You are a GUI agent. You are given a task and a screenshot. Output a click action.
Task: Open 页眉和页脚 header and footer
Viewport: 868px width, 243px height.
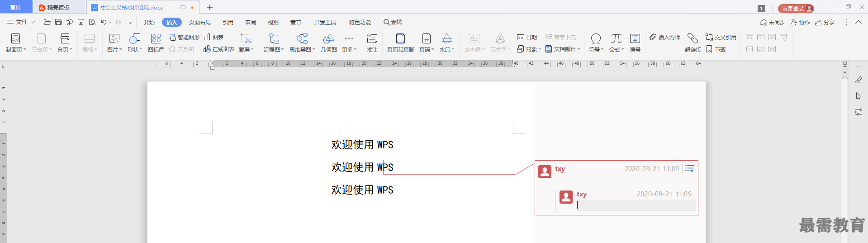(401, 43)
